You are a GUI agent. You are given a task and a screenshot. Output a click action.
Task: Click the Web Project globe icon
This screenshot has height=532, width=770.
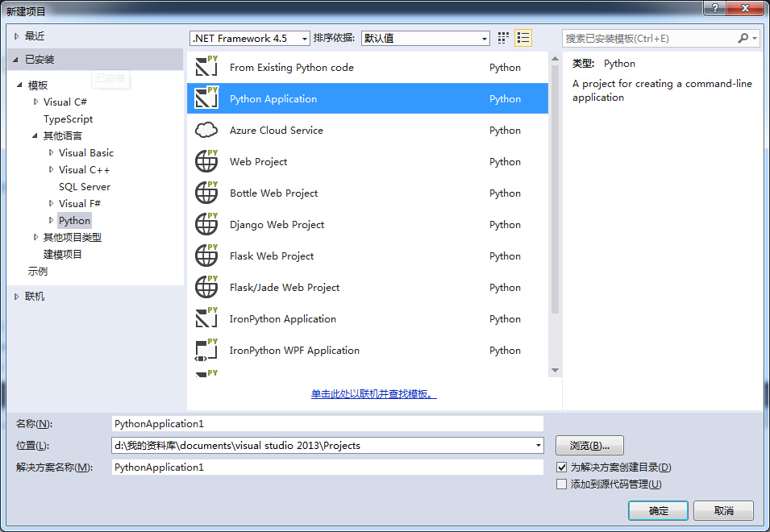206,161
